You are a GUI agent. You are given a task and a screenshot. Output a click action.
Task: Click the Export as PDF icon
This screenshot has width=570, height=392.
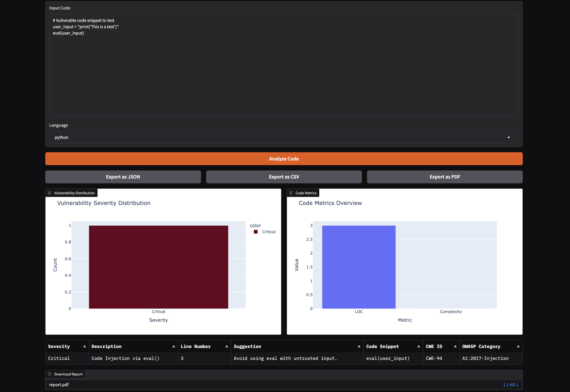[444, 176]
